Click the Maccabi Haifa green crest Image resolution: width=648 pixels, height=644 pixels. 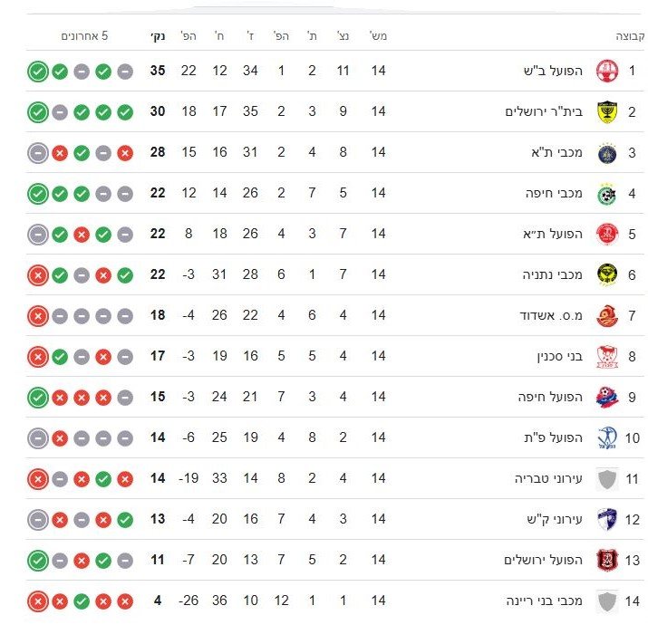click(606, 193)
